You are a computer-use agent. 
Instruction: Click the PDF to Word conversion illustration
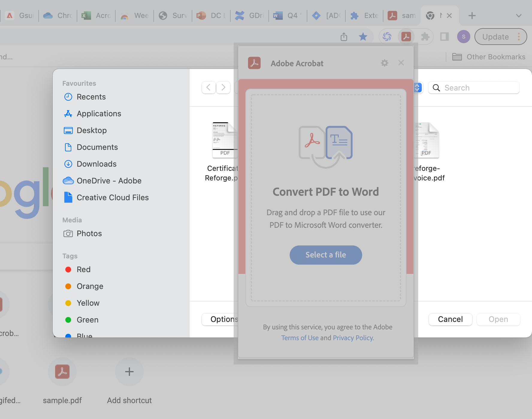point(326,147)
